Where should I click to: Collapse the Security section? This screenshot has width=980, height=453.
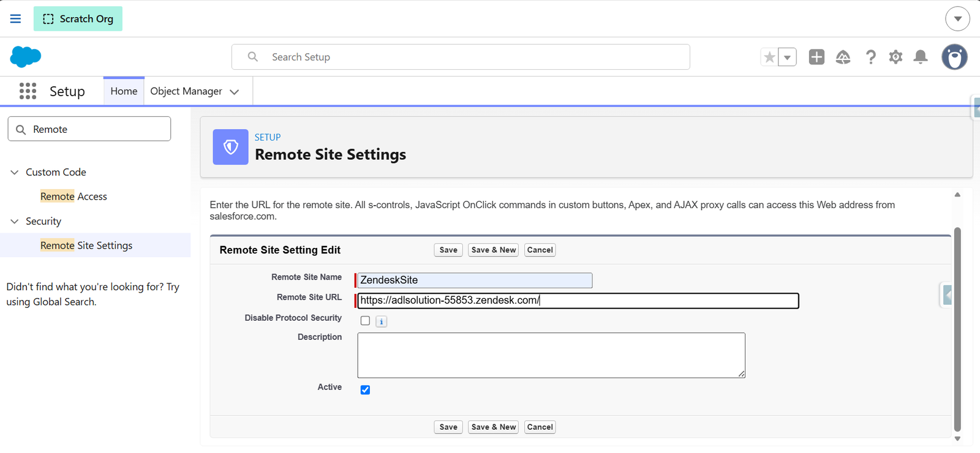pyautogui.click(x=15, y=222)
